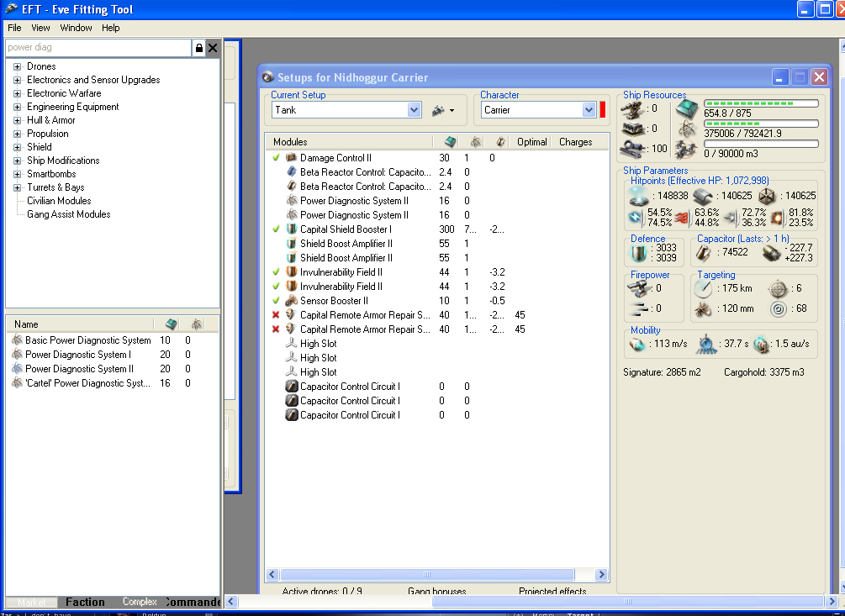Toggle second Invulnerability Field II checkmark
Viewport: 845px width, 616px height.
pos(276,287)
